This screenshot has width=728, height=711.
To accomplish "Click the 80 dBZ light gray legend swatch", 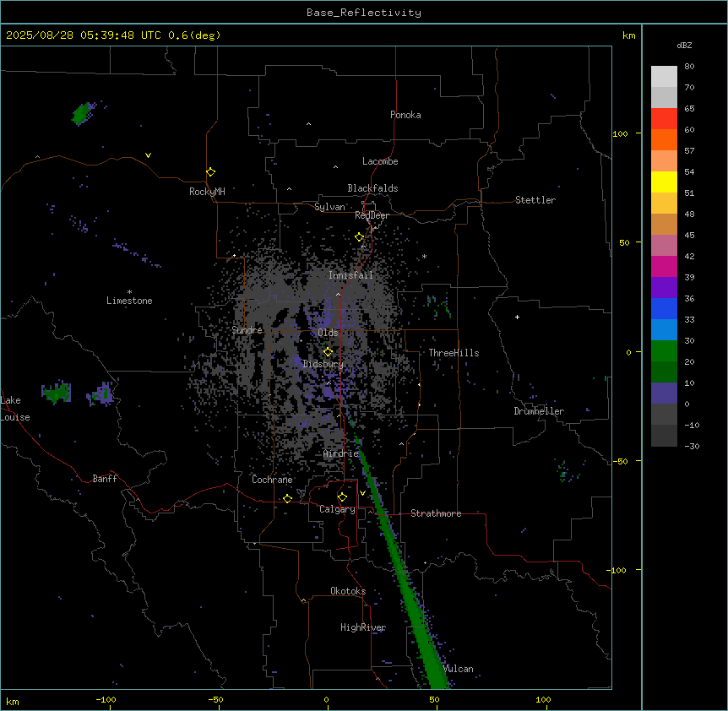I will click(x=664, y=76).
